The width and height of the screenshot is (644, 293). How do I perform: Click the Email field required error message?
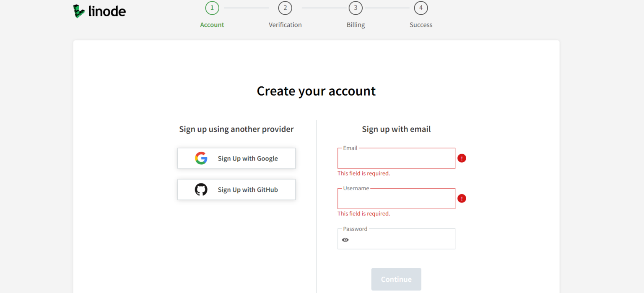(x=364, y=173)
